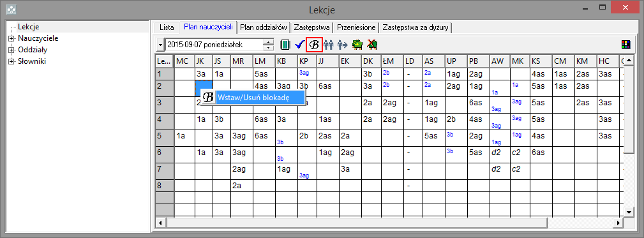This screenshot has width=644, height=238.
Task: Click the JK column header
Action: [204, 61]
